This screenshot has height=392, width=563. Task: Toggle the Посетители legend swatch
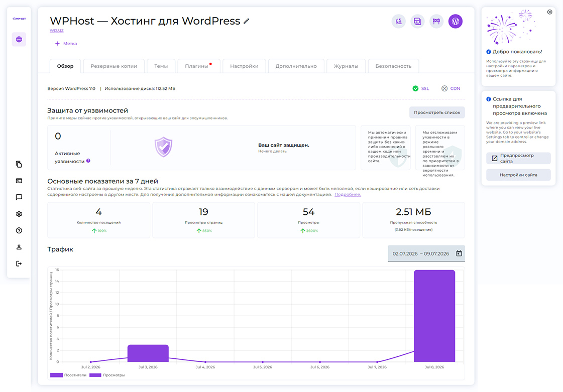tap(56, 375)
